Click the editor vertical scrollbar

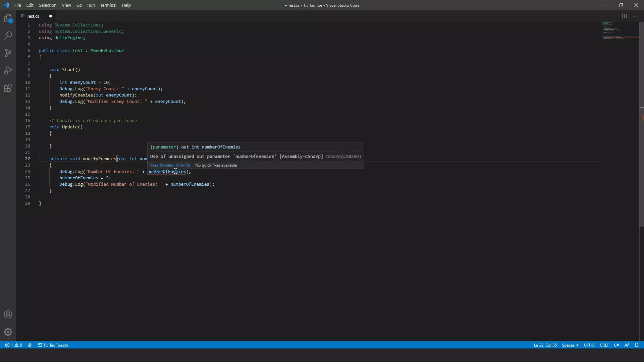(x=641, y=124)
